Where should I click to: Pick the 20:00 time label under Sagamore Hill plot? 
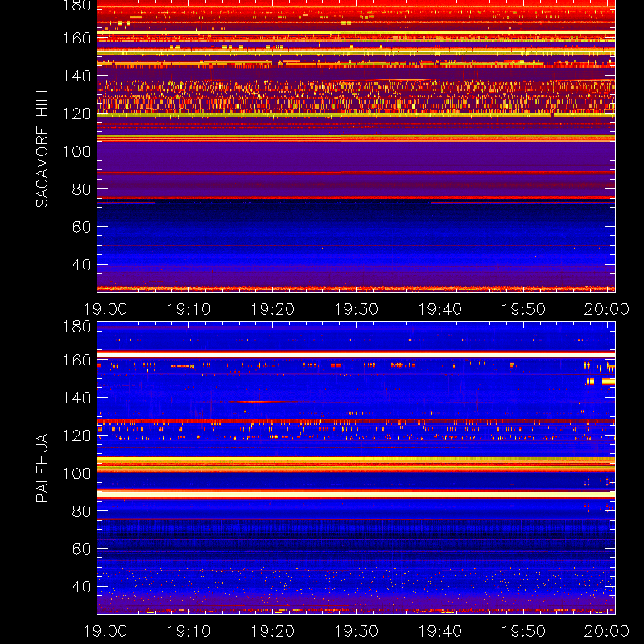[607, 309]
